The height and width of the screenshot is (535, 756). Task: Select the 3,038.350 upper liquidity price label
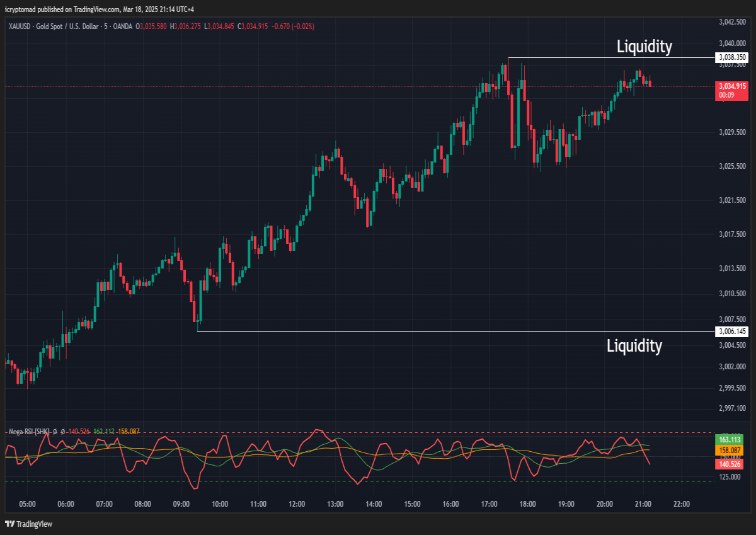coord(732,57)
